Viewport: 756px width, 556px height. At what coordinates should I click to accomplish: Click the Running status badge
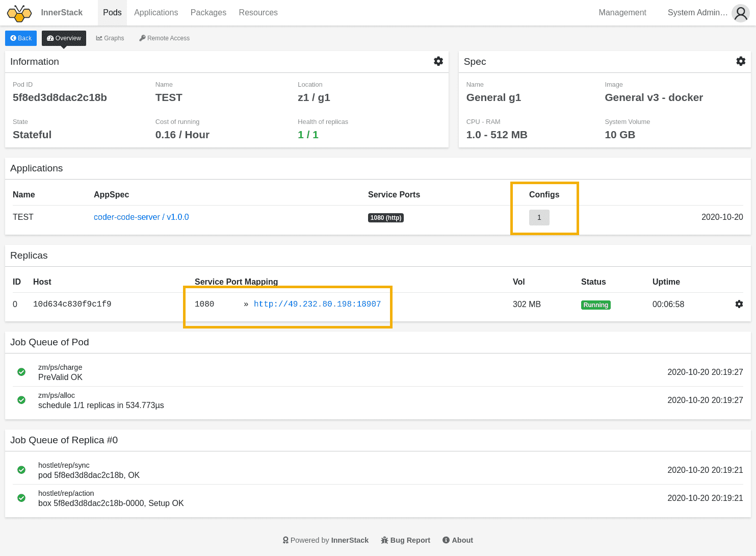[x=595, y=305]
